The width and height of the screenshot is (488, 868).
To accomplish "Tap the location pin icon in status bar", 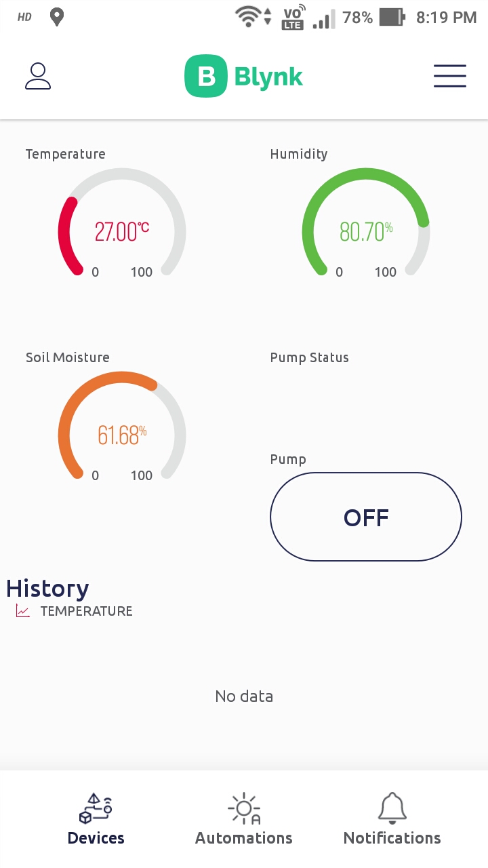I will (x=56, y=17).
